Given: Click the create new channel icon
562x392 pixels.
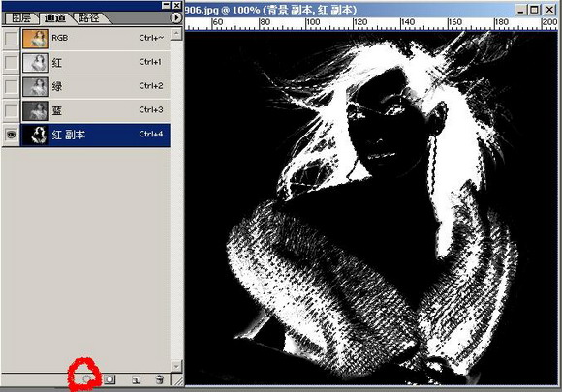Looking at the screenshot, I should click(x=136, y=379).
